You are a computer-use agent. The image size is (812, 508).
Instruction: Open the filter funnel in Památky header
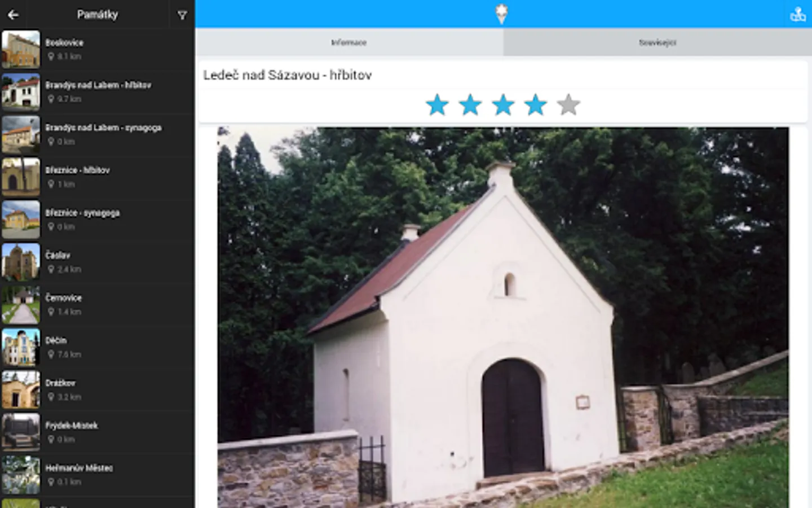point(182,15)
